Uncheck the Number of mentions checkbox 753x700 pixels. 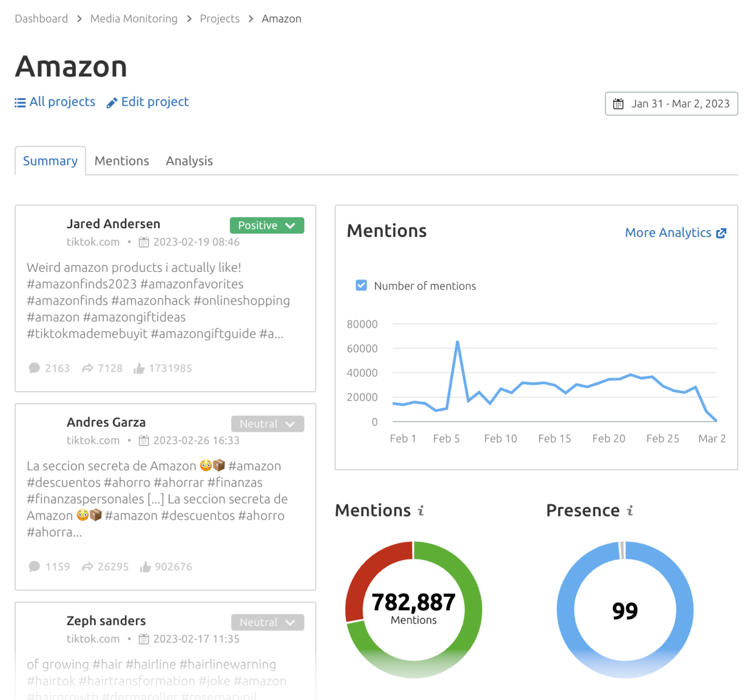tap(360, 285)
